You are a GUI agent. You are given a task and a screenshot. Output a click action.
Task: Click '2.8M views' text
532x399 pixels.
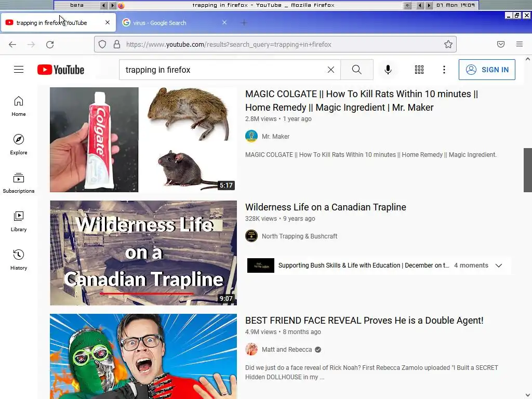click(x=261, y=119)
